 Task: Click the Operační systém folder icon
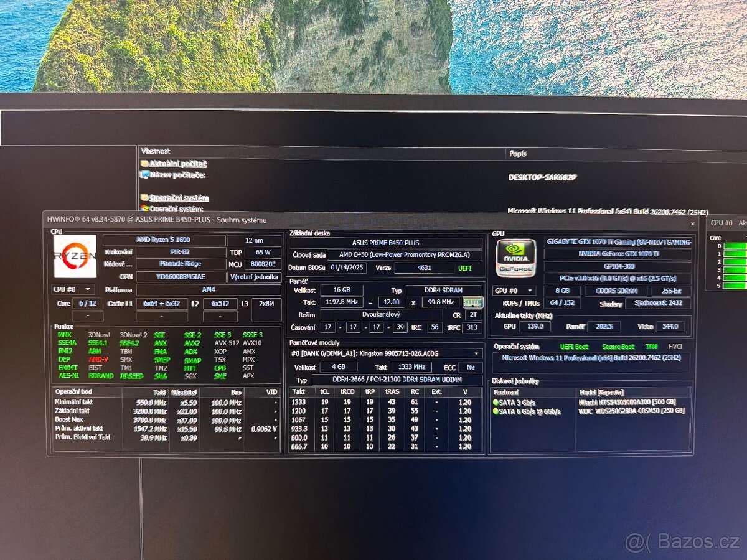click(x=144, y=198)
